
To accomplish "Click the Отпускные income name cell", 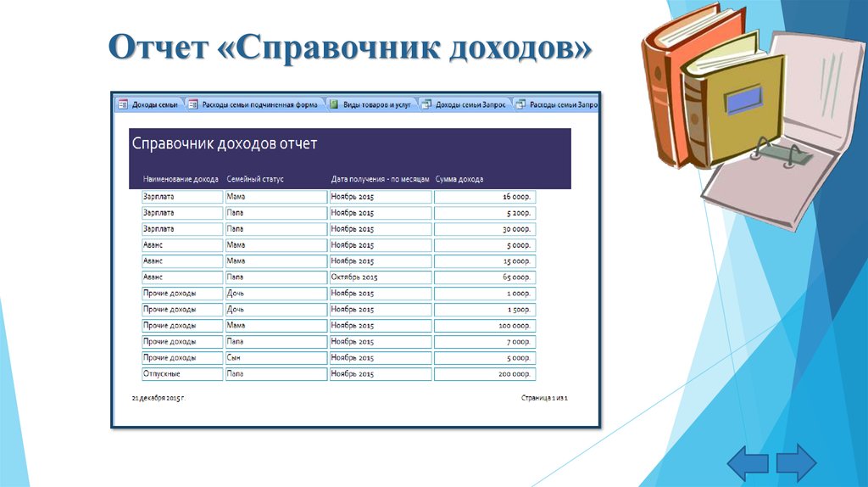I will tap(182, 374).
